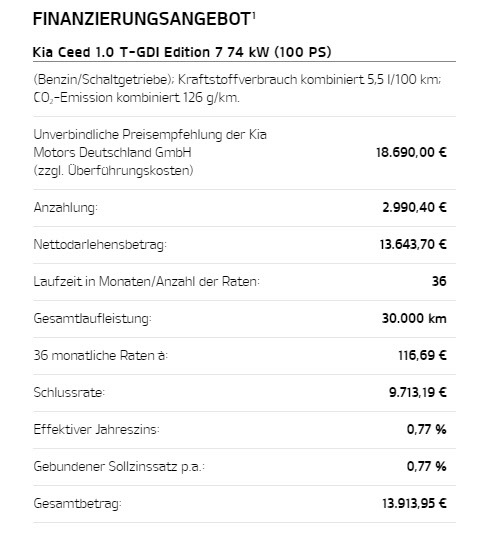
Task: Select the Kia Ceed 1.0 T-GDI title
Action: pos(182,52)
